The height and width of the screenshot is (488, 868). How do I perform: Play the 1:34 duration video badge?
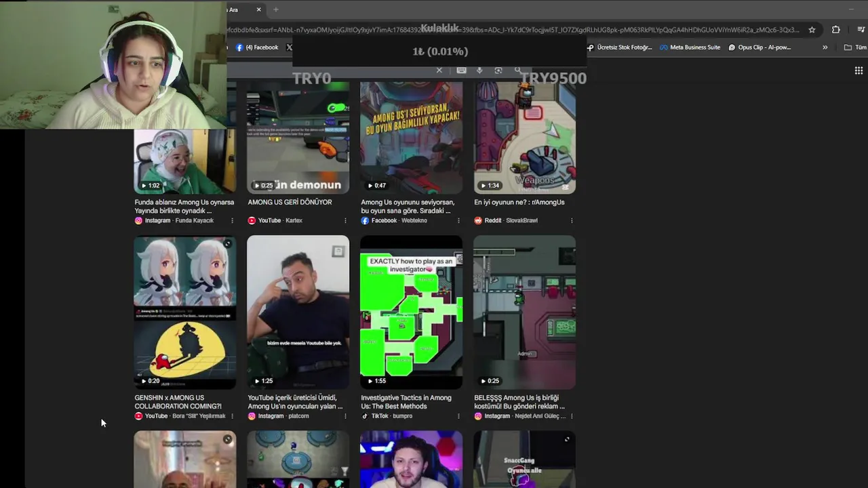pos(490,185)
